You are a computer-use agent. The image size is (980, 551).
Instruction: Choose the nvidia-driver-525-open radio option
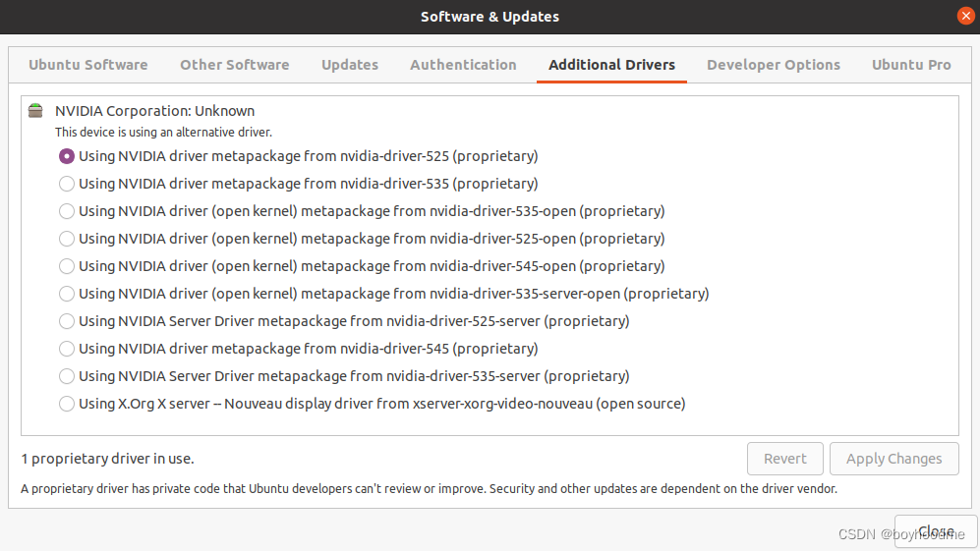[x=67, y=239]
